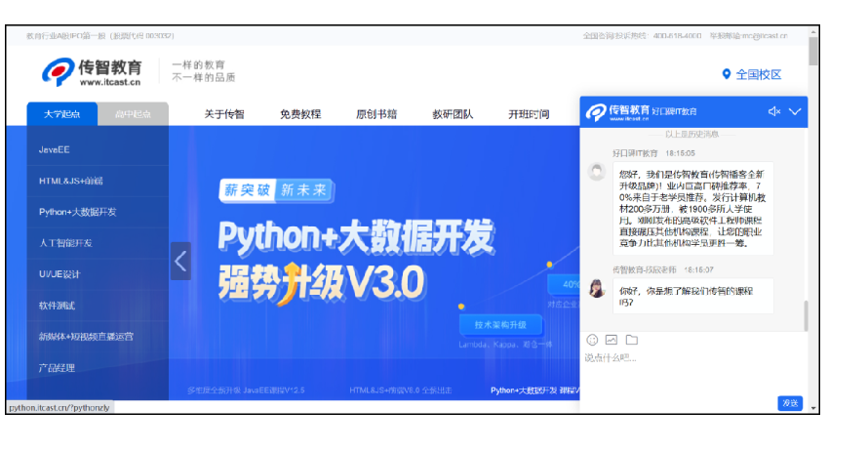
Task: Click the location pin icon beside 全国校区
Action: [727, 73]
